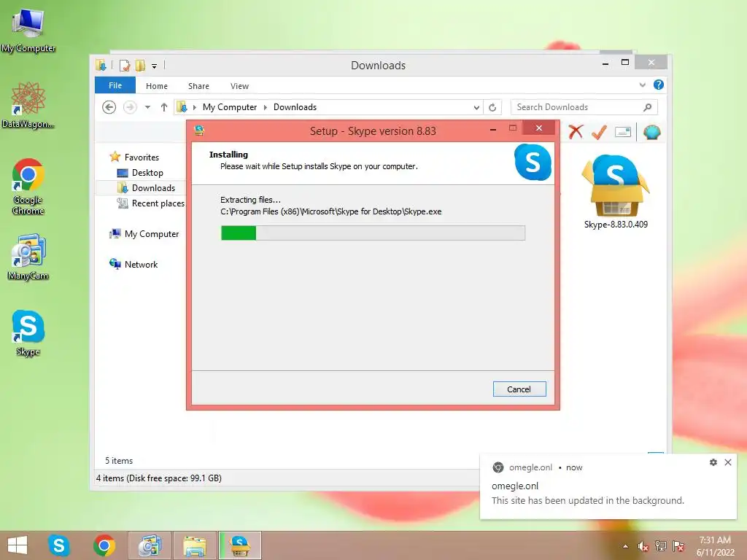Click My Computer in the address breadcrumb
Image resolution: width=747 pixels, height=560 pixels.
click(230, 107)
